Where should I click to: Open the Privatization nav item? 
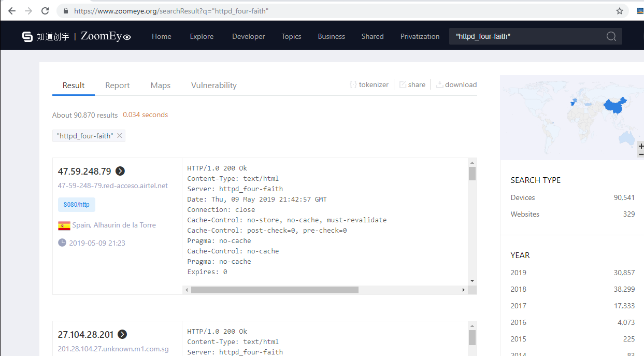(x=420, y=36)
